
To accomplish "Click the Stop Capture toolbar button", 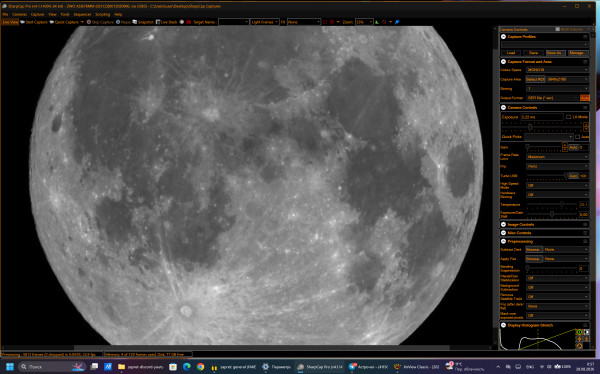I will [x=100, y=22].
